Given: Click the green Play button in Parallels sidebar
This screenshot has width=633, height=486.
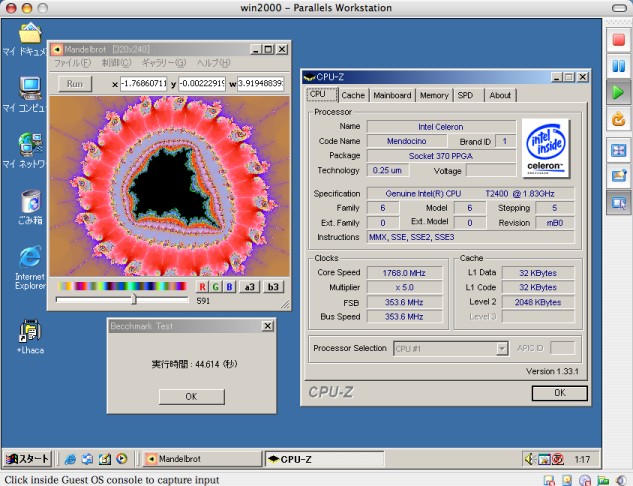Looking at the screenshot, I should coord(618,93).
